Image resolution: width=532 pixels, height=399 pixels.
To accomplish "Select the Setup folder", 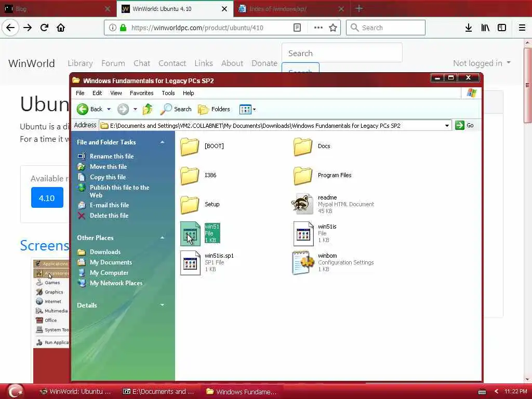I will click(200, 204).
